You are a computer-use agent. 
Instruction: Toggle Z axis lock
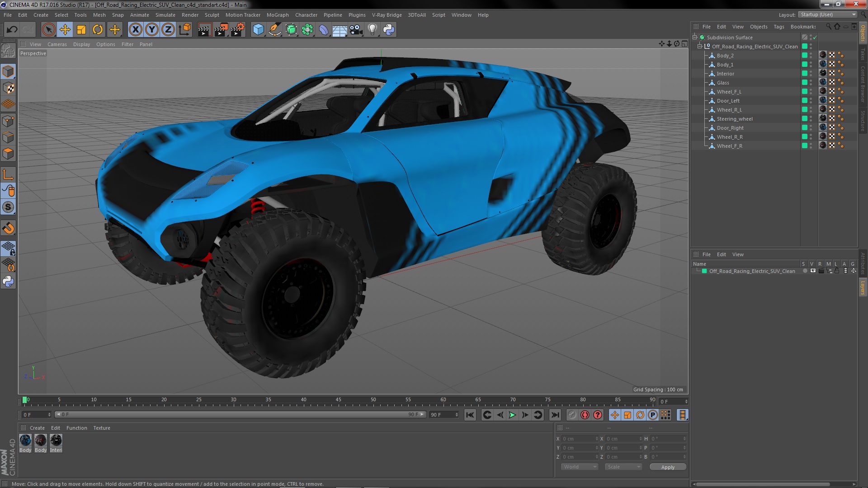(x=168, y=30)
